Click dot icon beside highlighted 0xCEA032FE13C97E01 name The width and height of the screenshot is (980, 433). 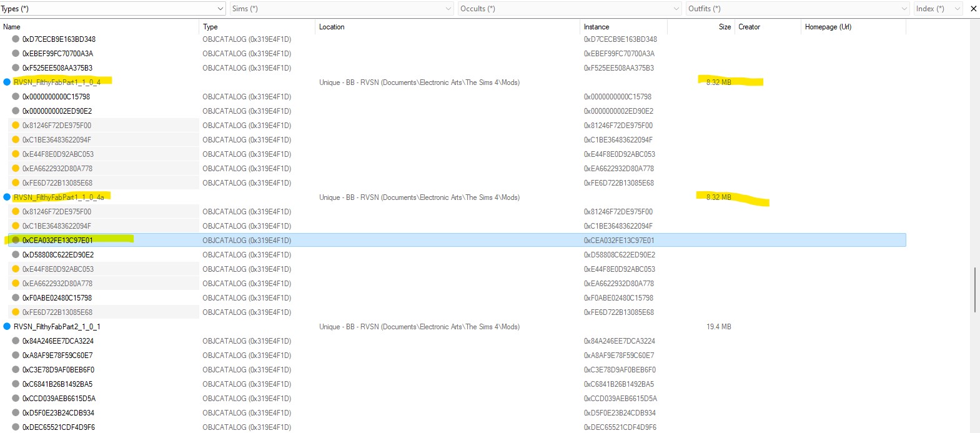(x=16, y=240)
